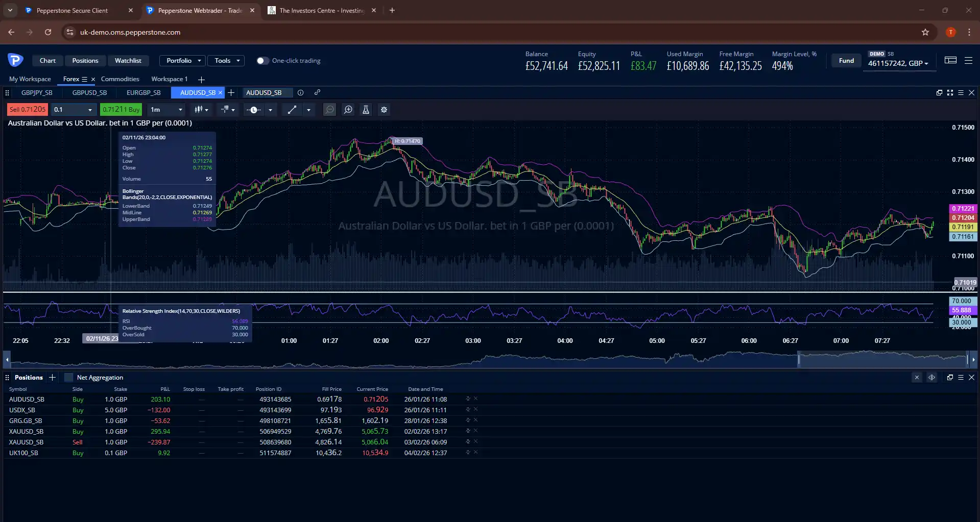Screen dimensions: 980x522
Task: Close the AUDUSD_SB chart tab
Action: [220, 92]
